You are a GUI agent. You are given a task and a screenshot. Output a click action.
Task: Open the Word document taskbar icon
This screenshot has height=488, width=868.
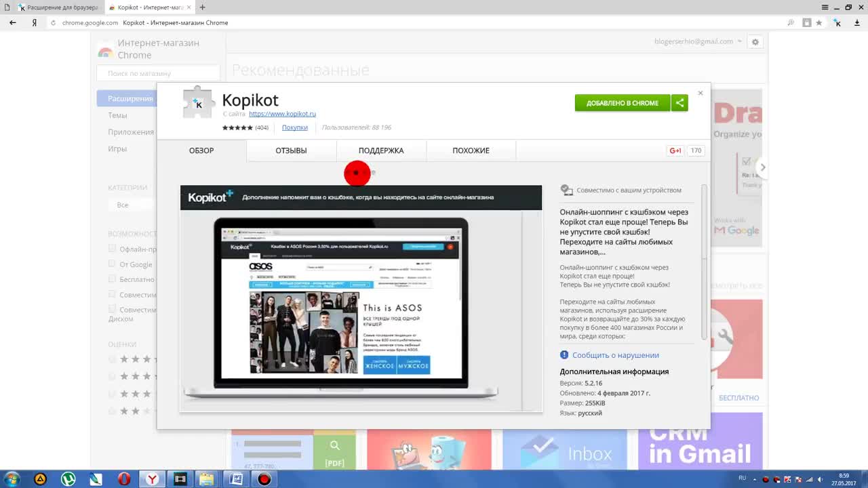pyautogui.click(x=235, y=479)
